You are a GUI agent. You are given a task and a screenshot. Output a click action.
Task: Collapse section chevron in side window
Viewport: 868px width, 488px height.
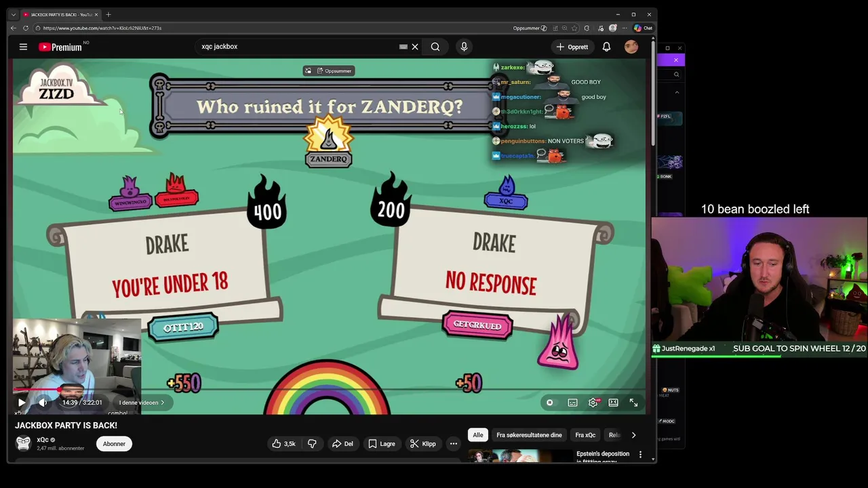pos(677,92)
